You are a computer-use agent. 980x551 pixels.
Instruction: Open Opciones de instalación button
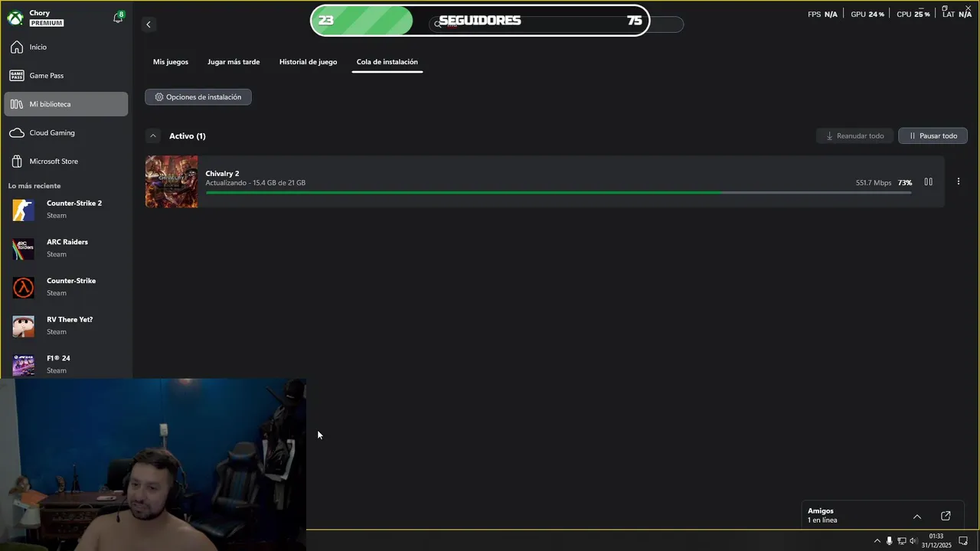[198, 97]
